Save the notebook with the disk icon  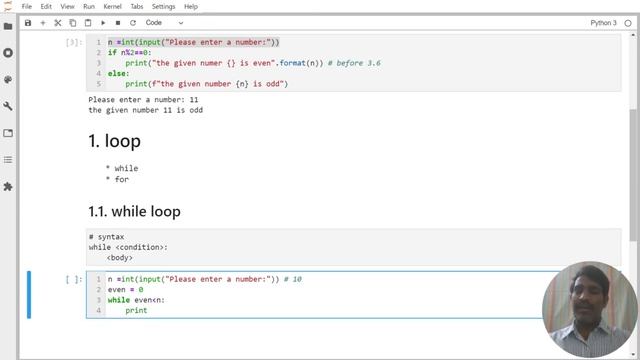[28, 23]
